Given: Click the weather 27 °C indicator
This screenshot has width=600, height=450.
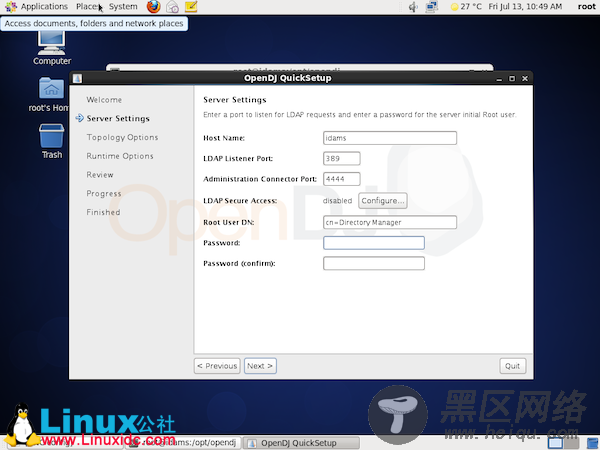Looking at the screenshot, I should 466,7.
